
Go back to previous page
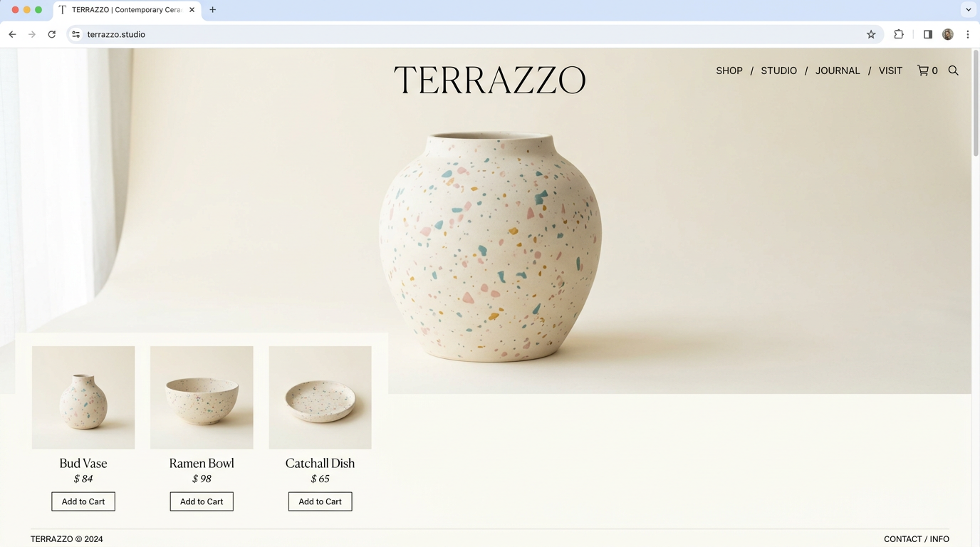tap(12, 34)
